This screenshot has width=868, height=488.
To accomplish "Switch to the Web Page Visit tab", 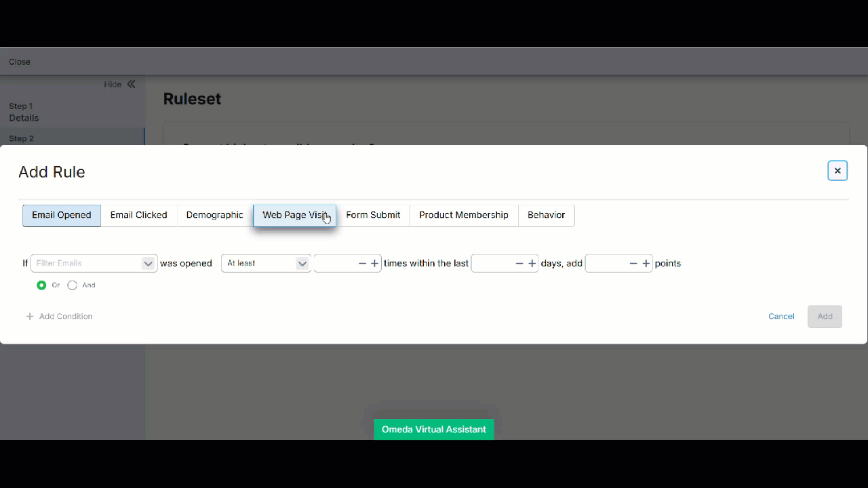I will (x=294, y=216).
